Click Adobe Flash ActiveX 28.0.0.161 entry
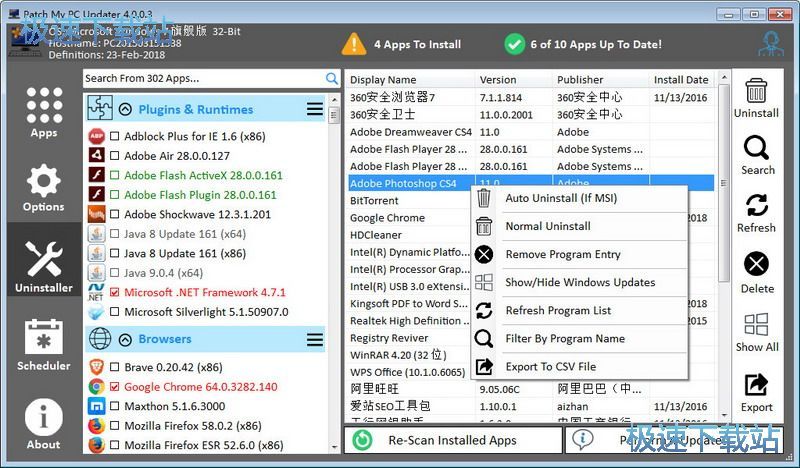The width and height of the screenshot is (800, 468). click(x=203, y=176)
